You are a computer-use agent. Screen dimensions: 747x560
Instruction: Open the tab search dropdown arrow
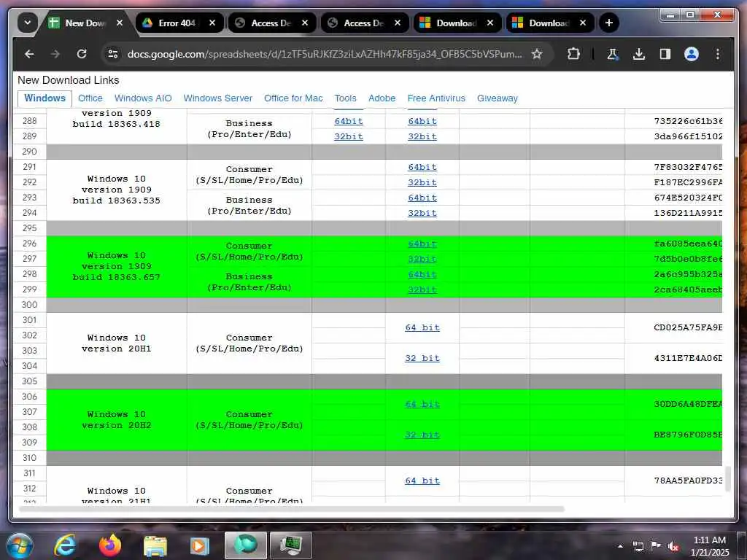pyautogui.click(x=28, y=23)
